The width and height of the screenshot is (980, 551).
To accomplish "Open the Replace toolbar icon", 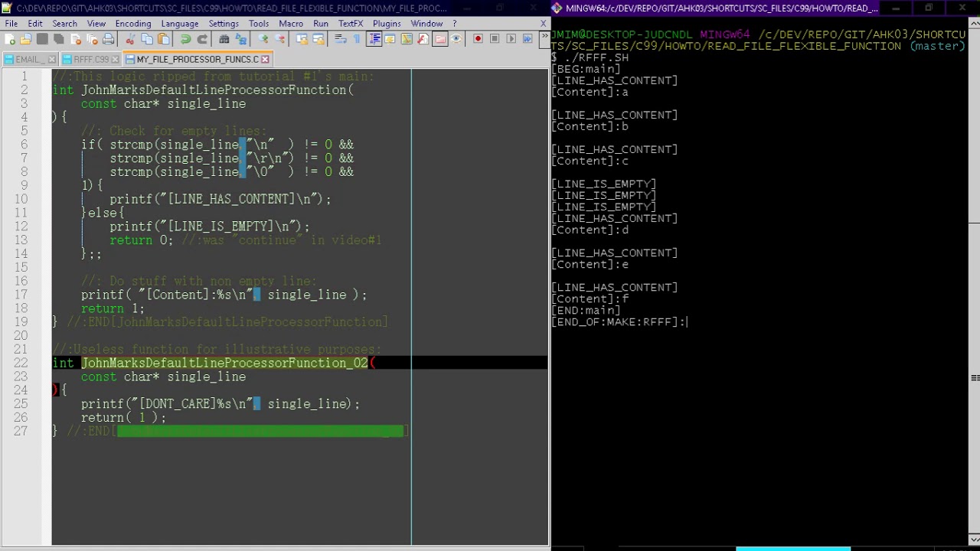I will [x=241, y=39].
